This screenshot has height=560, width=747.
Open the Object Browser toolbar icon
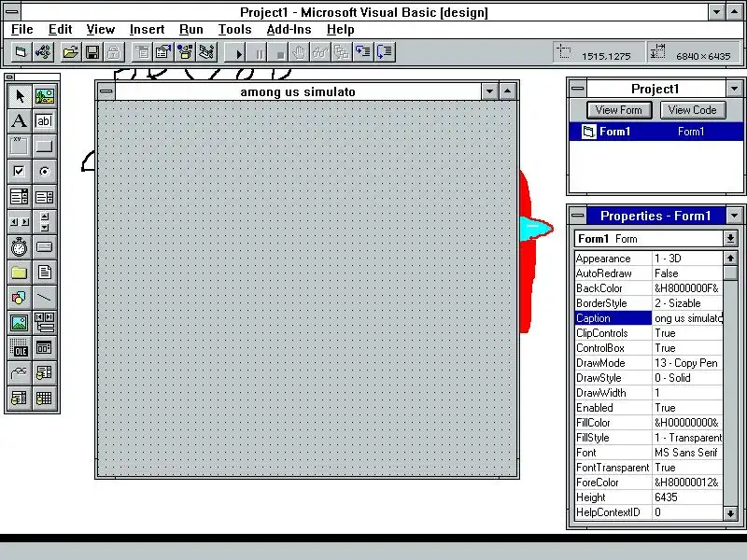[185, 52]
